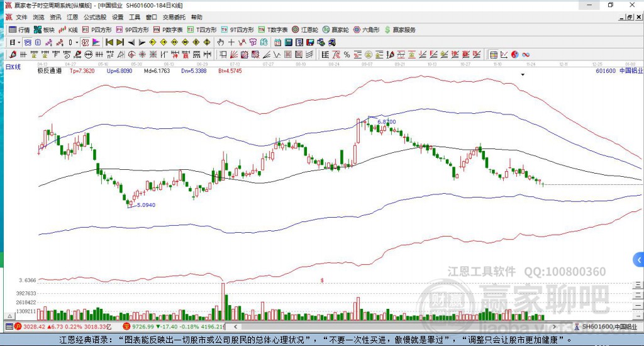
Task: Open the 帮助 menu
Action: [196, 17]
